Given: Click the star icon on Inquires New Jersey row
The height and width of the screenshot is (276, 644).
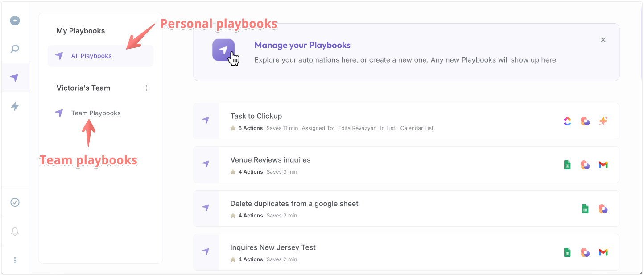Looking at the screenshot, I should pyautogui.click(x=233, y=259).
